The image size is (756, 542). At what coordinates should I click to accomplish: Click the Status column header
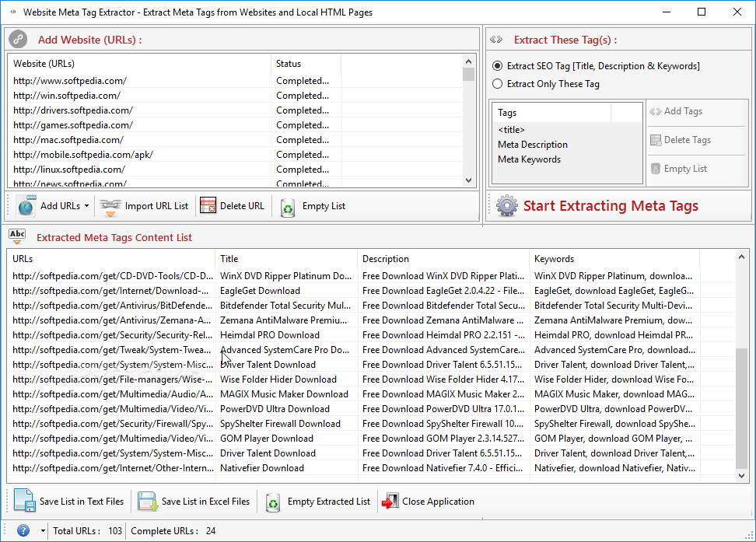pos(306,64)
